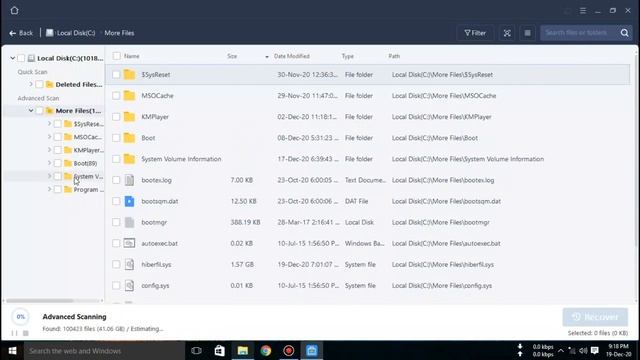The image size is (640, 360).
Task: Click the autoexec.bat batch file icon
Action: click(x=129, y=243)
